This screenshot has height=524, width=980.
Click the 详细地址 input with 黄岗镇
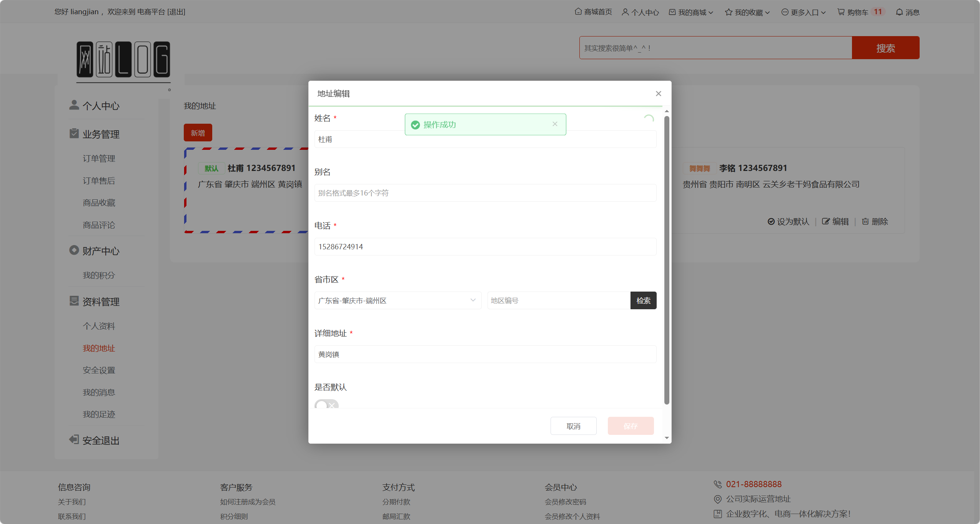pyautogui.click(x=485, y=354)
